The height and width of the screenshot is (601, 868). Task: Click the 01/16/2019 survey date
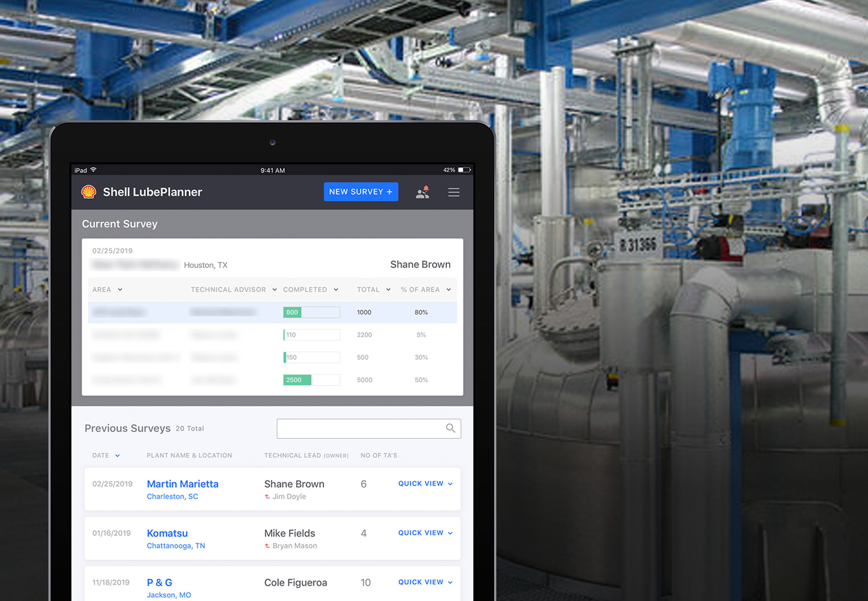pyautogui.click(x=112, y=533)
